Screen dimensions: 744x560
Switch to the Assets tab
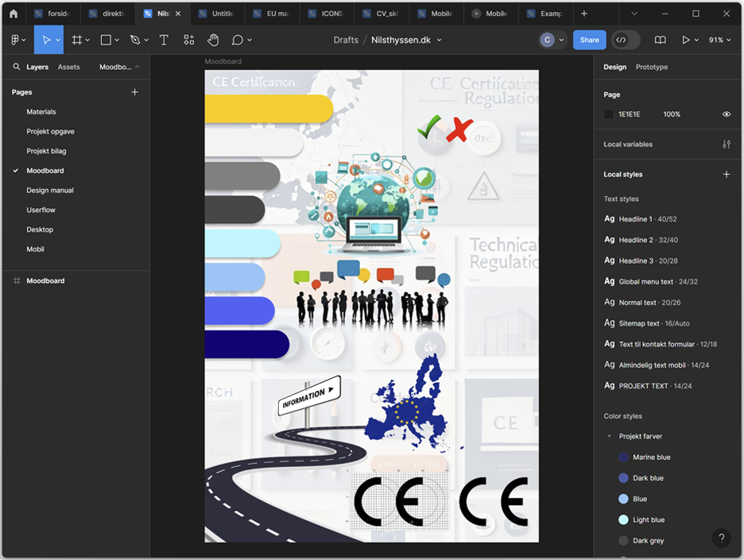click(69, 67)
